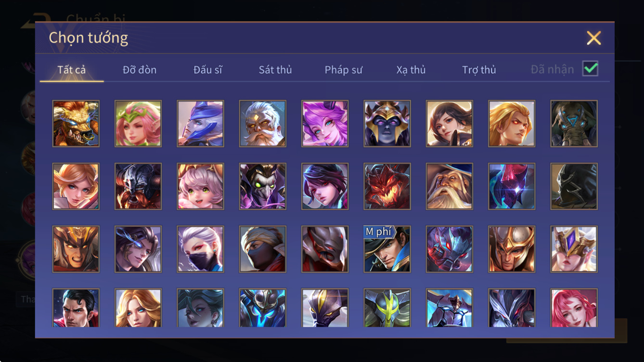This screenshot has width=644, height=362.
Task: Pick the blonde long-haired red-eyed hero
Action: pyautogui.click(x=512, y=123)
